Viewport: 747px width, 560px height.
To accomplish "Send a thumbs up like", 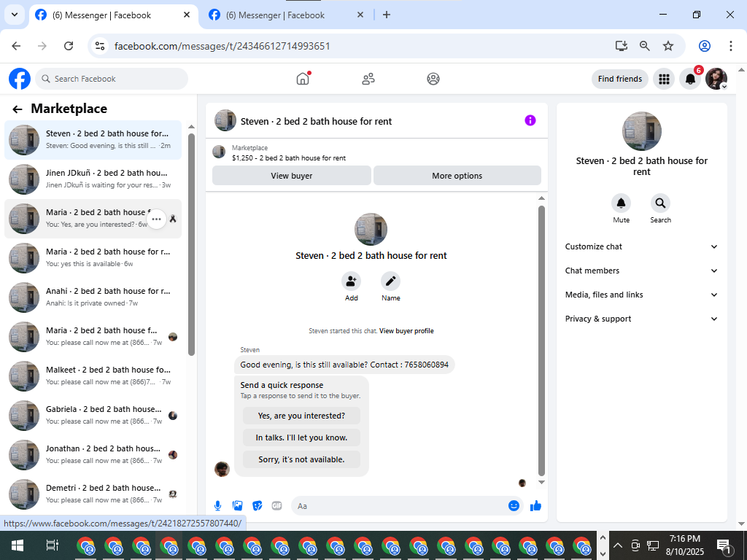I will point(536,506).
